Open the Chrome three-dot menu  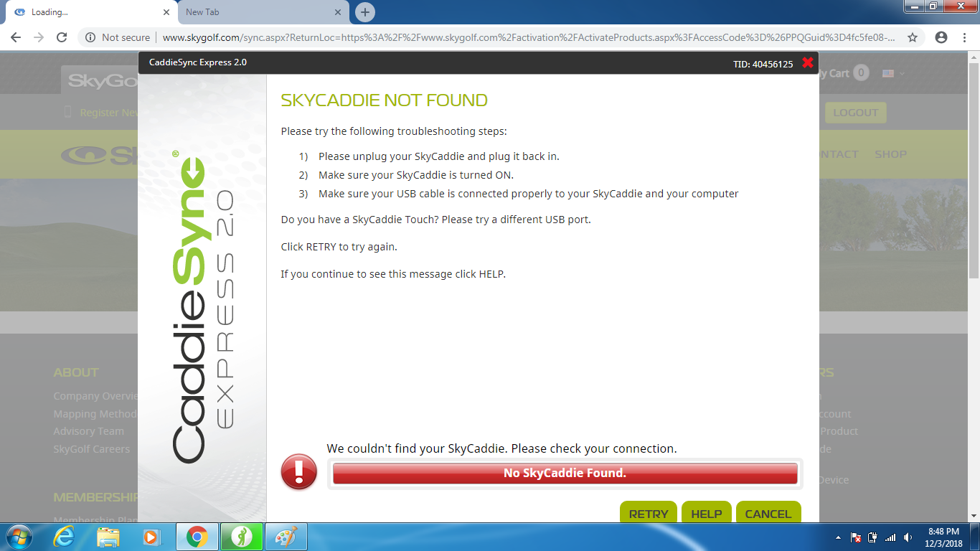[x=965, y=37]
